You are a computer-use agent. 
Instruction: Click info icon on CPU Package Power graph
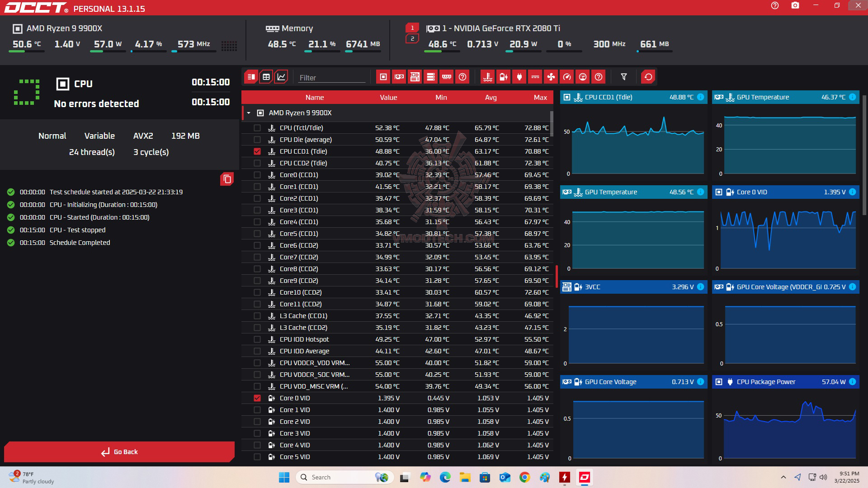[x=852, y=382]
